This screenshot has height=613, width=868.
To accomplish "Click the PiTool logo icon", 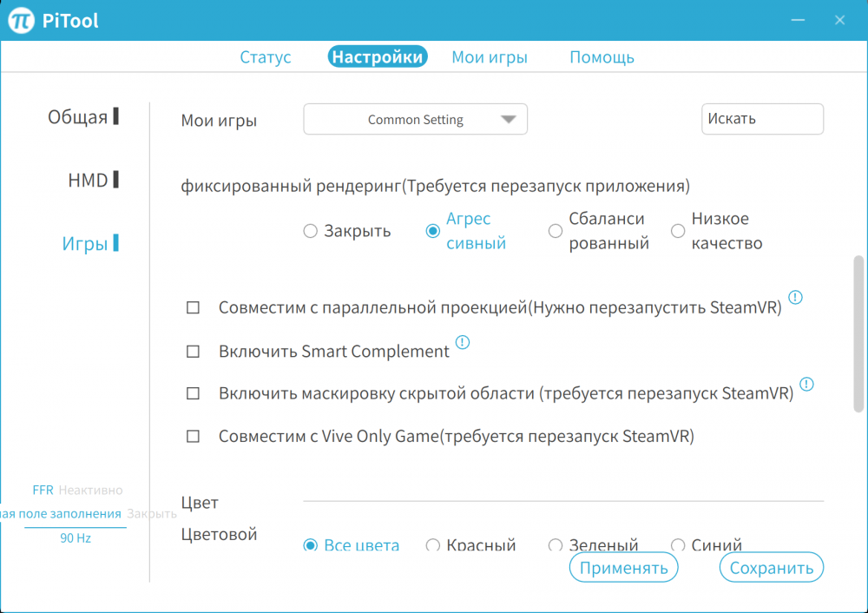I will pos(19,19).
